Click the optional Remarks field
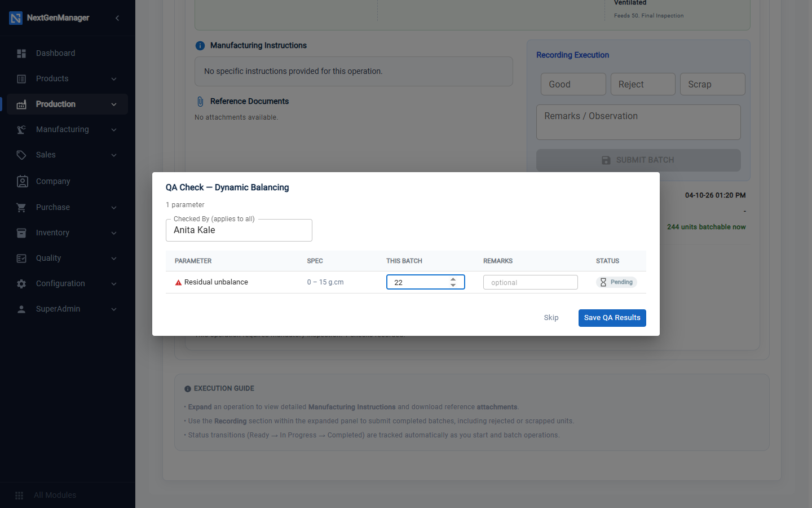Image resolution: width=812 pixels, height=508 pixels. (x=531, y=282)
